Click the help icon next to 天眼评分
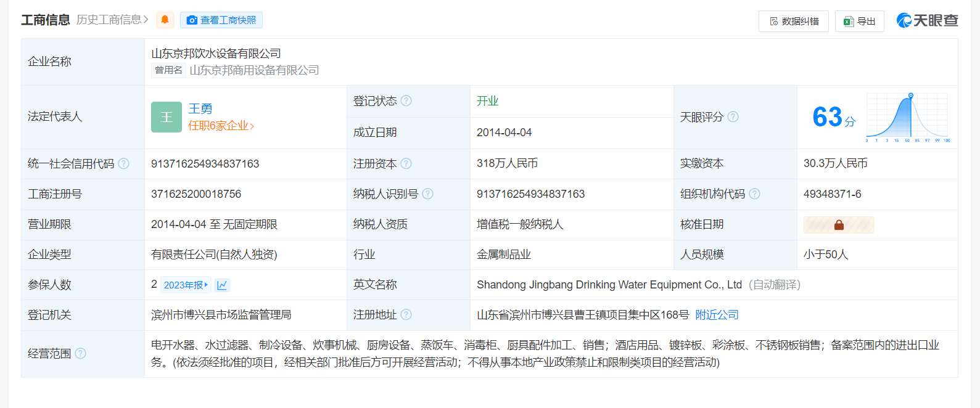Viewport: 980px width, 408px height. coord(733,116)
